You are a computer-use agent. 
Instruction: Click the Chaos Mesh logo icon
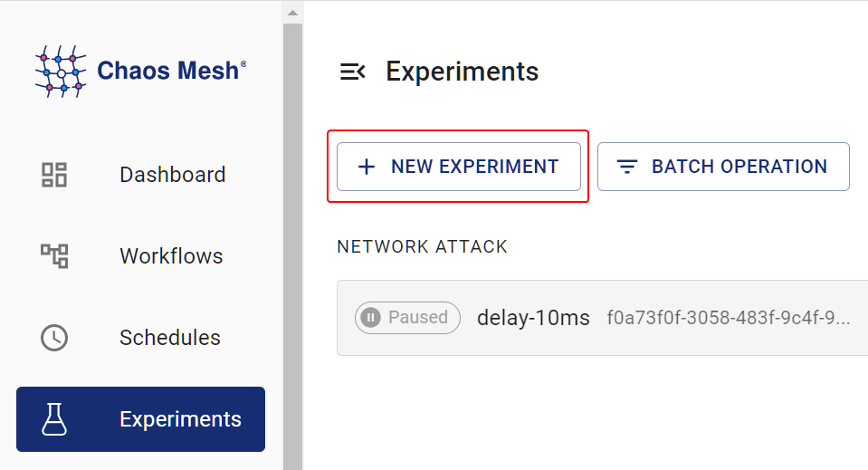click(61, 71)
